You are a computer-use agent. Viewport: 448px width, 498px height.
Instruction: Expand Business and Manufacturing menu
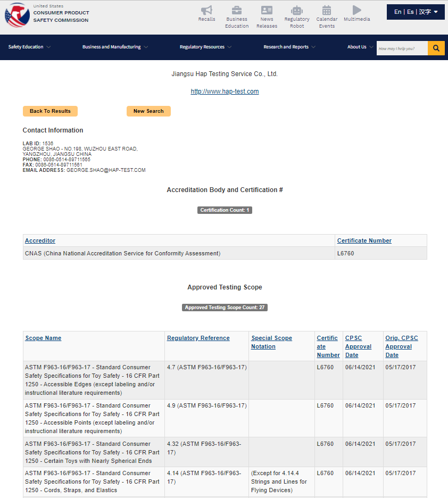pyautogui.click(x=115, y=47)
